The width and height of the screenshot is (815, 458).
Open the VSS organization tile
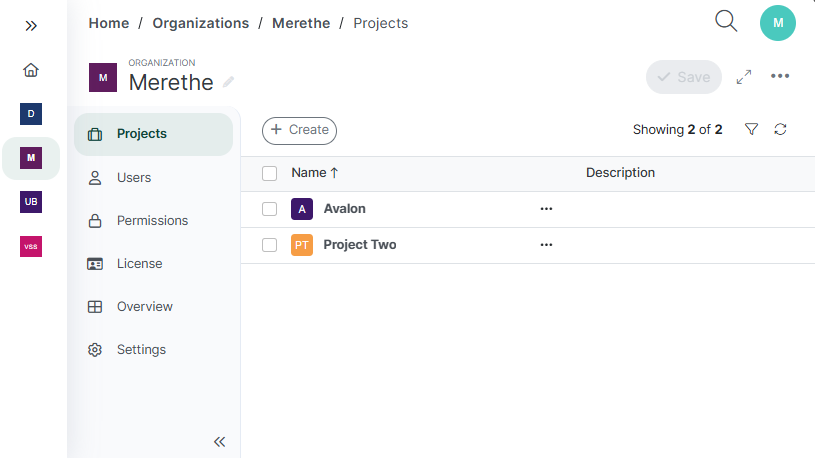click(31, 246)
